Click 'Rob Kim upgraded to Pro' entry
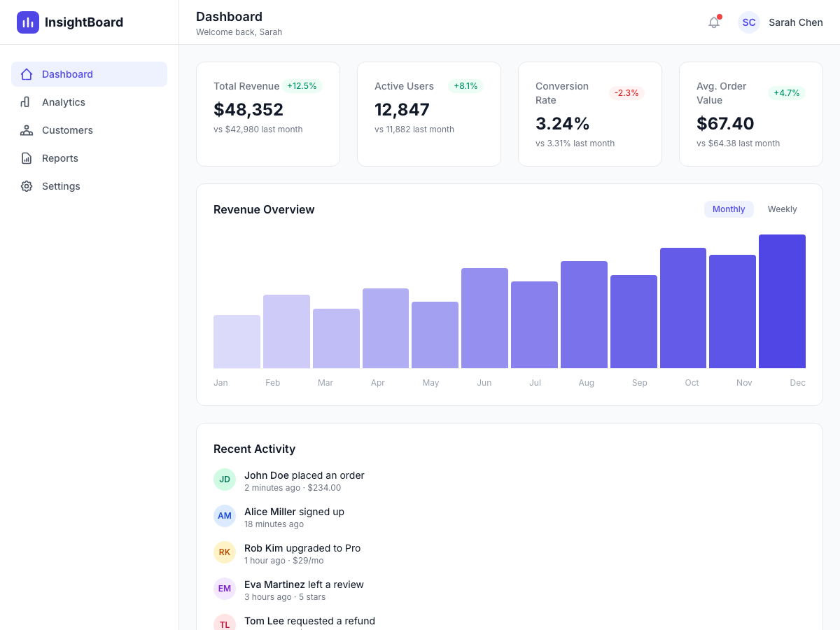The width and height of the screenshot is (840, 630). pos(302,548)
